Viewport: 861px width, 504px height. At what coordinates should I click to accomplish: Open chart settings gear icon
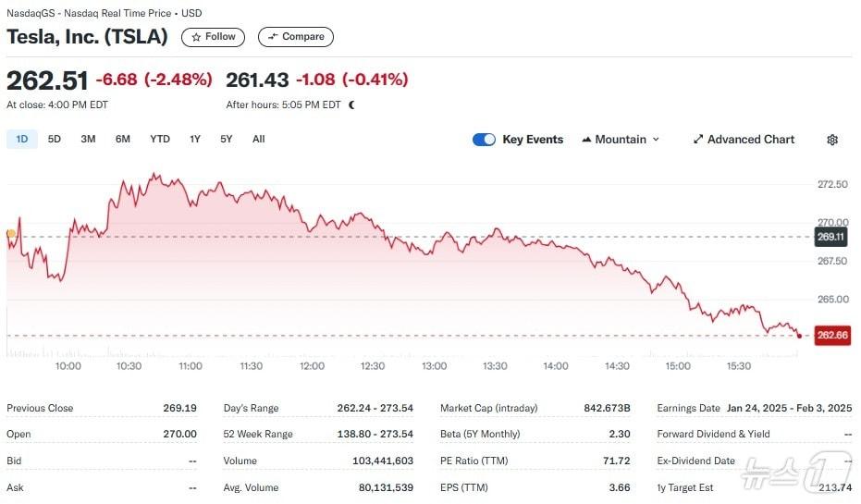point(832,140)
